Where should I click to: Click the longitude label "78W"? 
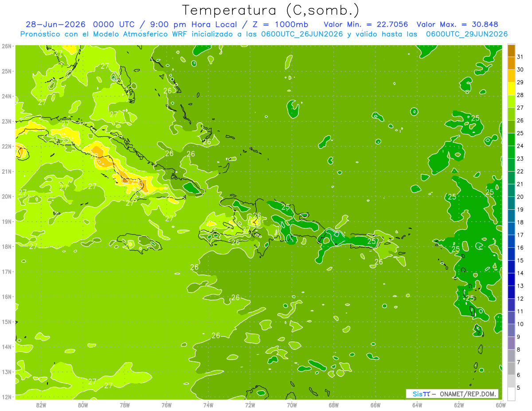pyautogui.click(x=125, y=405)
